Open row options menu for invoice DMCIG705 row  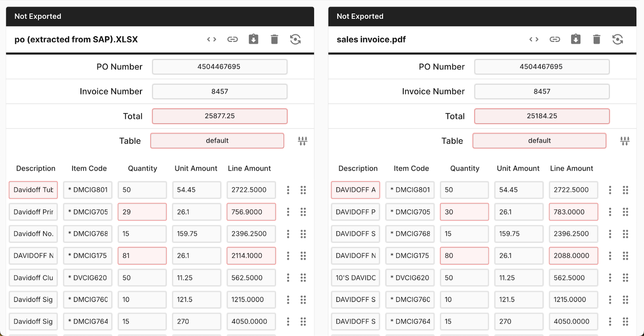tap(610, 212)
